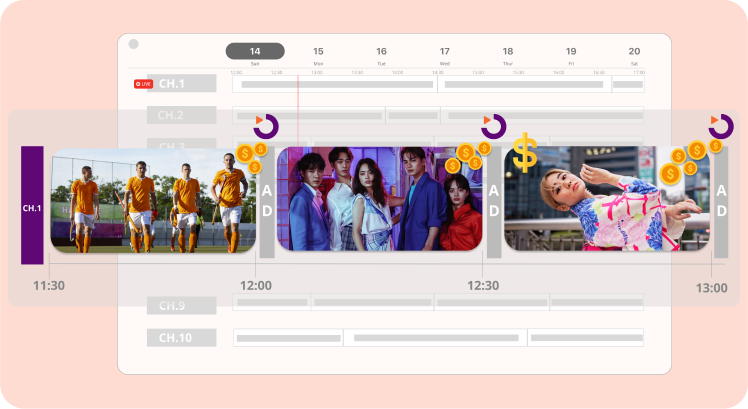The width and height of the screenshot is (748, 409).
Task: Click the gold coins on the drama thumbnail corner
Action: tap(467, 158)
